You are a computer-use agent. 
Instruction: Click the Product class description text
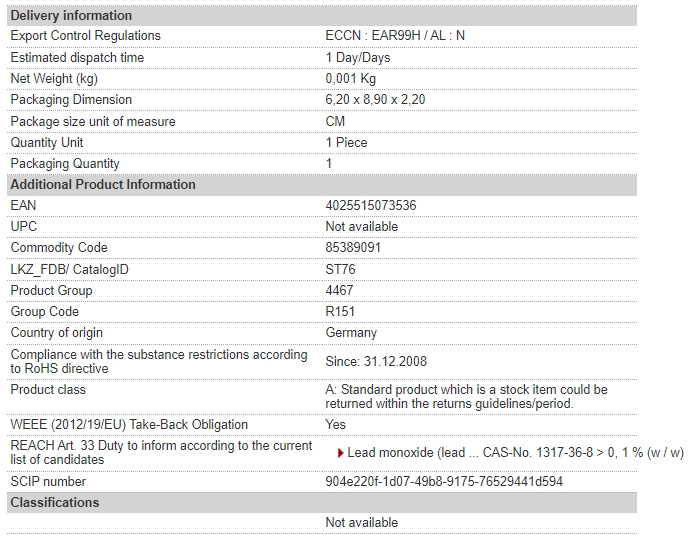coord(466,397)
